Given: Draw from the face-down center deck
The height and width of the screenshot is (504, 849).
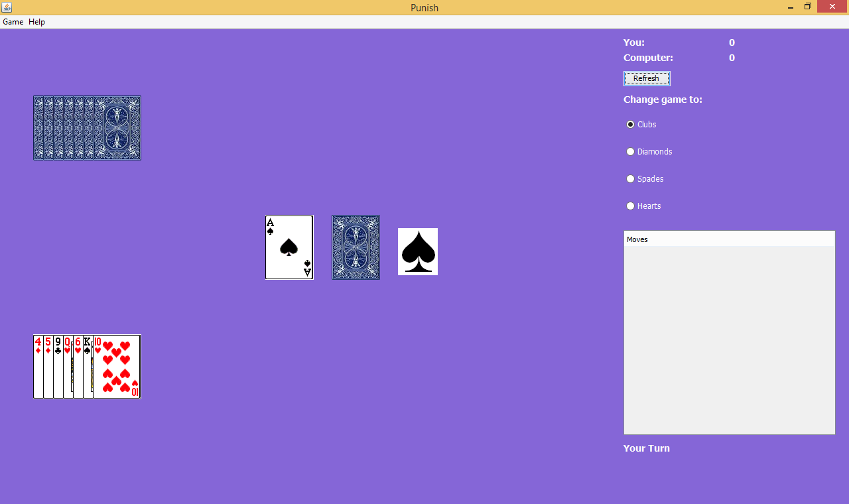Looking at the screenshot, I should point(356,247).
